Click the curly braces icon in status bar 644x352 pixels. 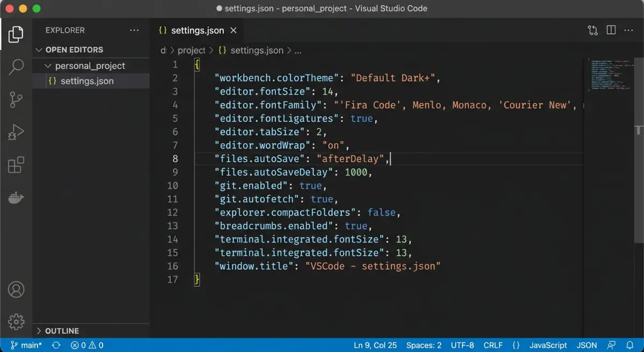click(516, 345)
